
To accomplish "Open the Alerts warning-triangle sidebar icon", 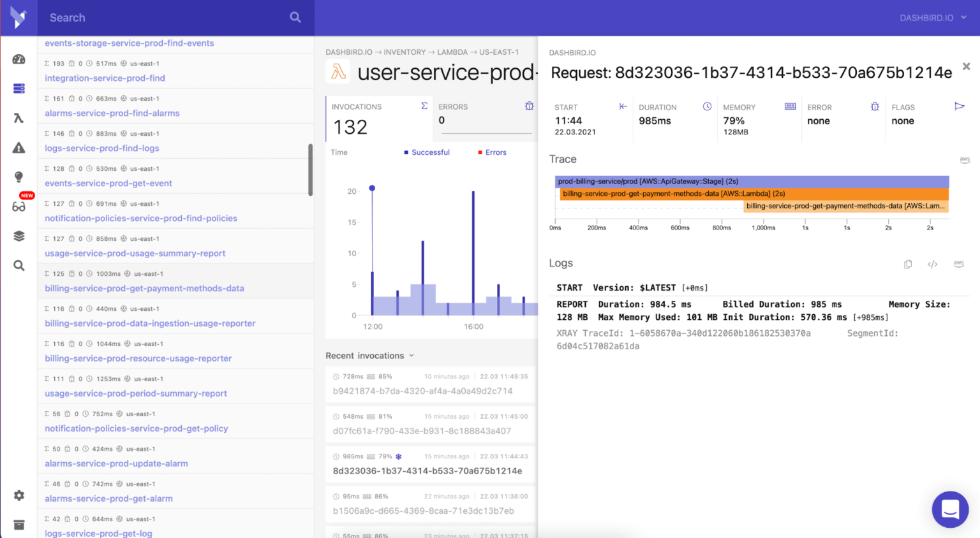I will point(19,147).
